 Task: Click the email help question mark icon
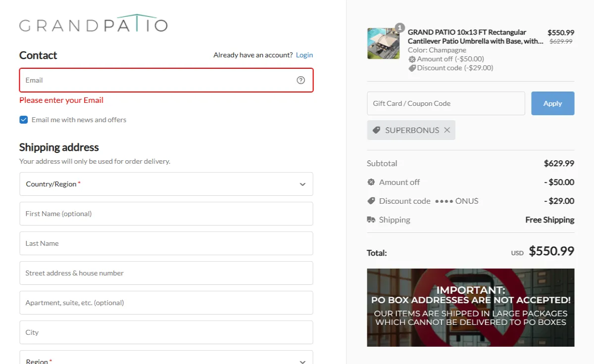click(300, 80)
